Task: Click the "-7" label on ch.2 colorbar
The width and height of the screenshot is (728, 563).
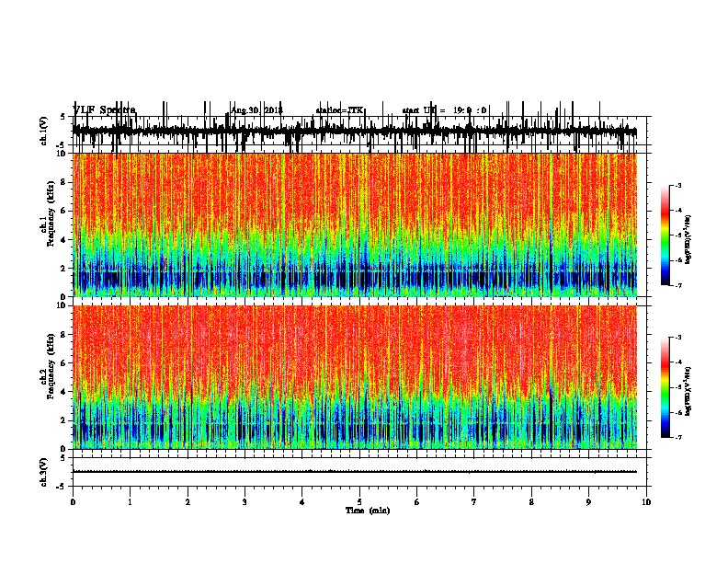Action: pos(678,437)
